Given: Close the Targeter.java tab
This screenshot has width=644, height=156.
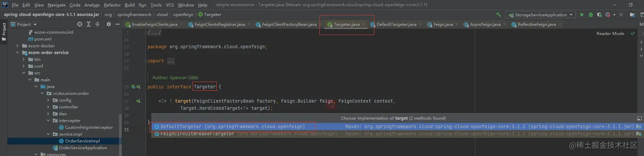Looking at the screenshot, I should click(x=363, y=24).
